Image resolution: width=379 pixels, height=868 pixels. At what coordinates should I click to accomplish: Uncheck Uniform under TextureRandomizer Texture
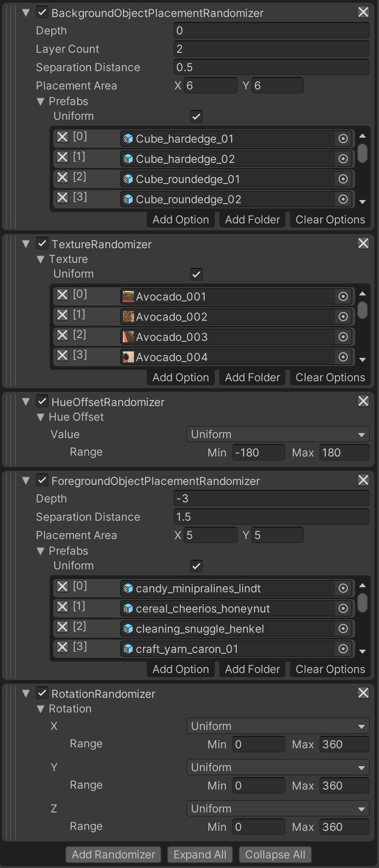pyautogui.click(x=196, y=274)
